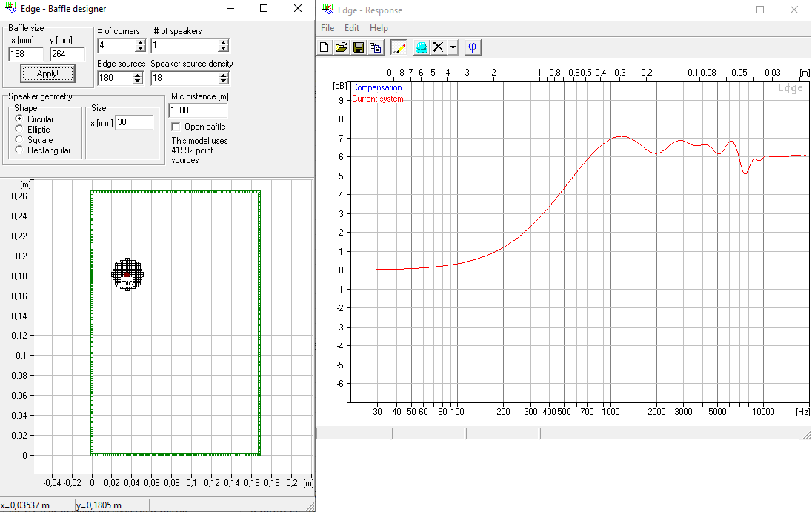Toggle the yellow pencil draw tool
Viewport: 812px width, 512px height.
pos(399,47)
